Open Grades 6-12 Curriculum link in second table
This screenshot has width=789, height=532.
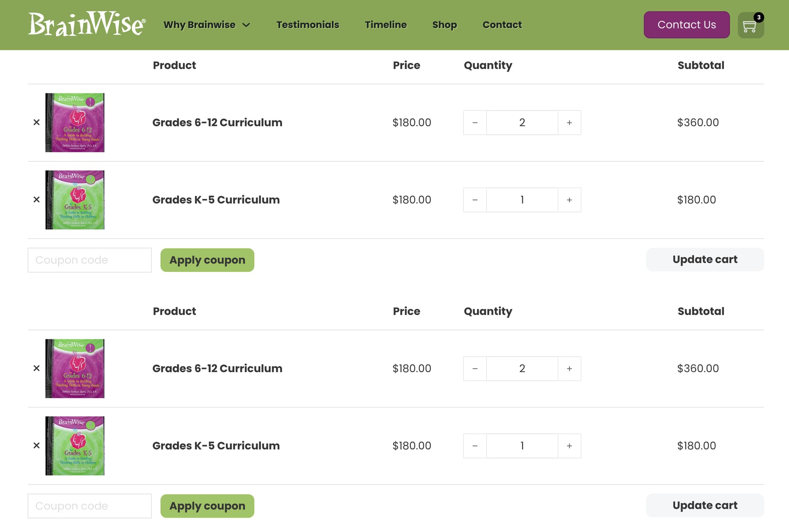point(217,368)
